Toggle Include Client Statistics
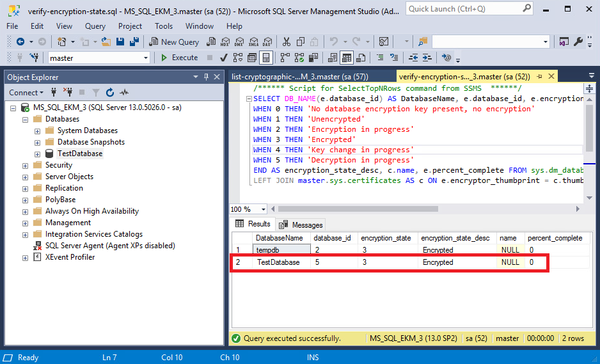Image resolution: width=600 pixels, height=364 pixels. [x=313, y=58]
